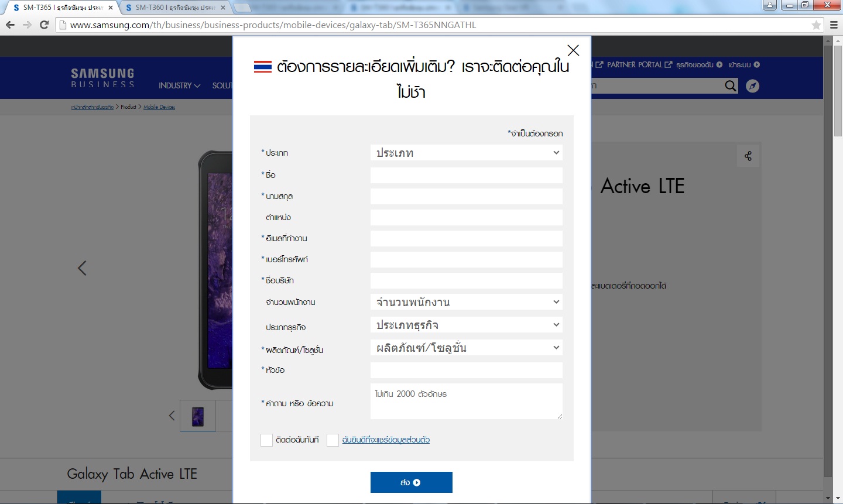Click the browser address bar URL
Image resolution: width=843 pixels, height=504 pixels.
point(273,25)
